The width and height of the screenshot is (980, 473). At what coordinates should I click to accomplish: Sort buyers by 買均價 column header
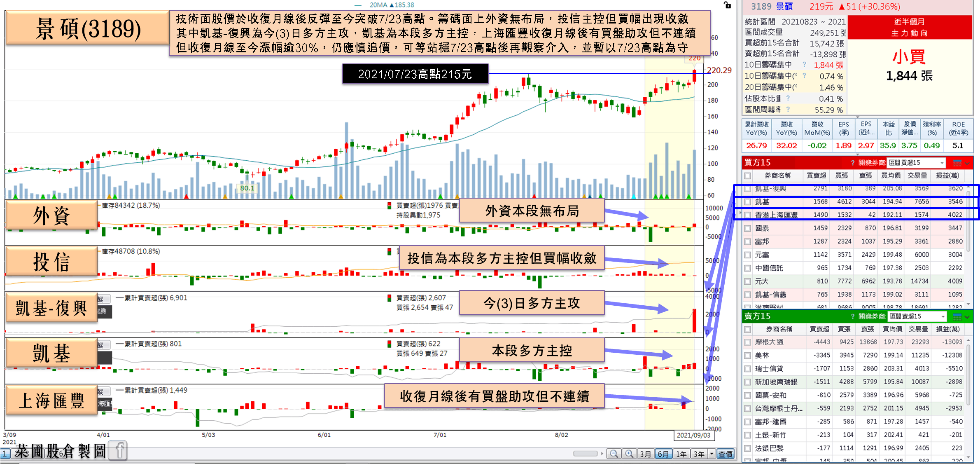point(891,176)
